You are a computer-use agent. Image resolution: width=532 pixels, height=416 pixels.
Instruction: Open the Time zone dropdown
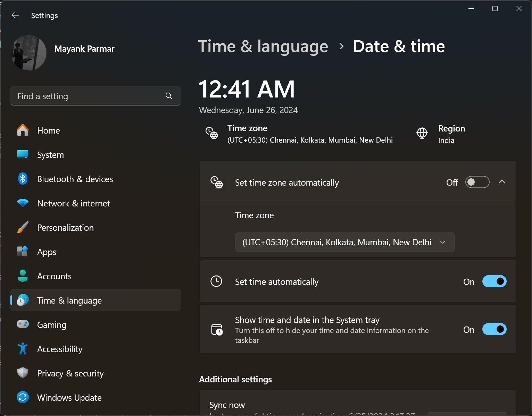[x=344, y=242]
